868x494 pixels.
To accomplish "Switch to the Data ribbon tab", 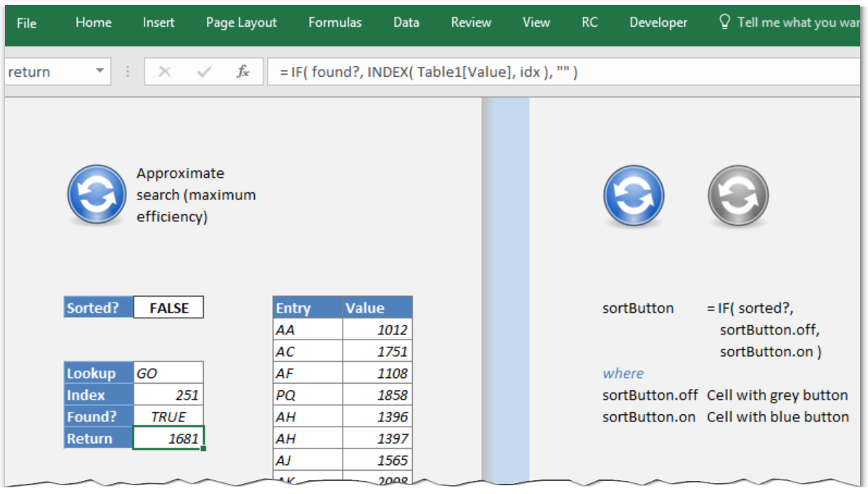I will (x=406, y=22).
